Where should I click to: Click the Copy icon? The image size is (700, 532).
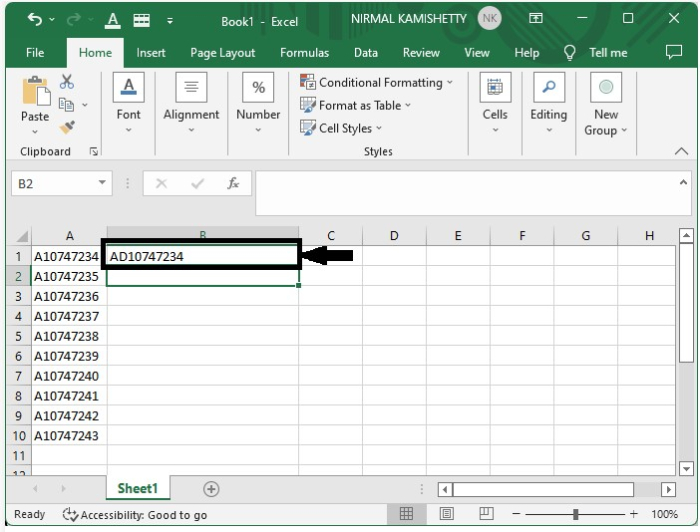tap(67, 104)
